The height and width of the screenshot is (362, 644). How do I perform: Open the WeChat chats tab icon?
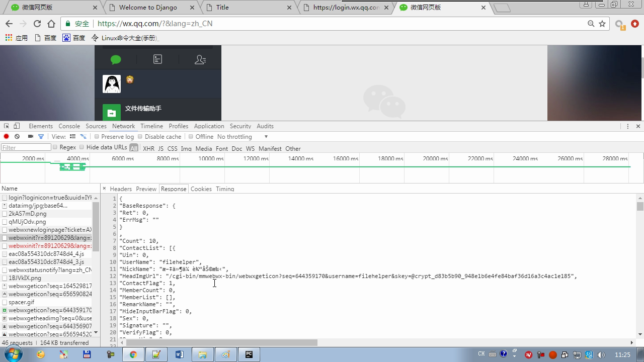(116, 60)
